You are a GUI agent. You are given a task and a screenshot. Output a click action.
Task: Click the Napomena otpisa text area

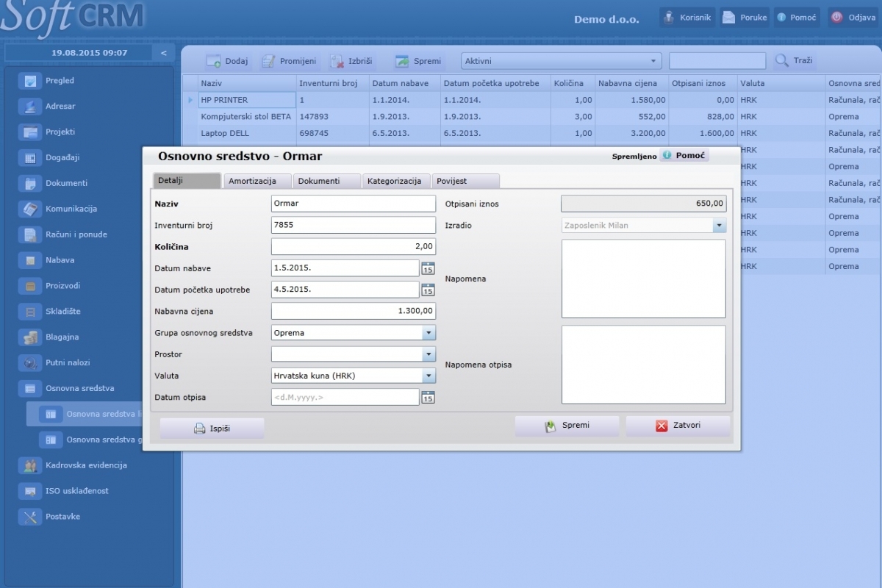click(644, 365)
